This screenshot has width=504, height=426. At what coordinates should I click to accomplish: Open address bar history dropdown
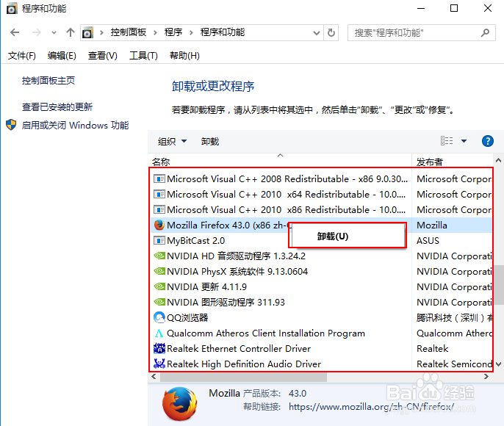[316, 33]
